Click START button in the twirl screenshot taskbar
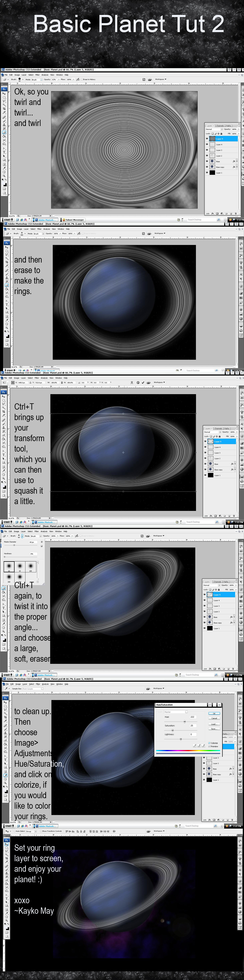This screenshot has width=244, height=980. [x=8, y=220]
